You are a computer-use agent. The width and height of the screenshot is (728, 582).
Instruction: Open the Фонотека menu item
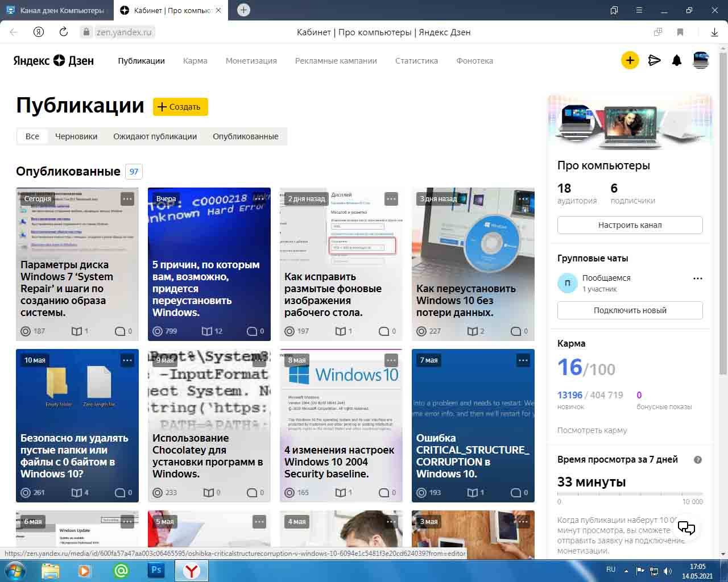(x=475, y=61)
